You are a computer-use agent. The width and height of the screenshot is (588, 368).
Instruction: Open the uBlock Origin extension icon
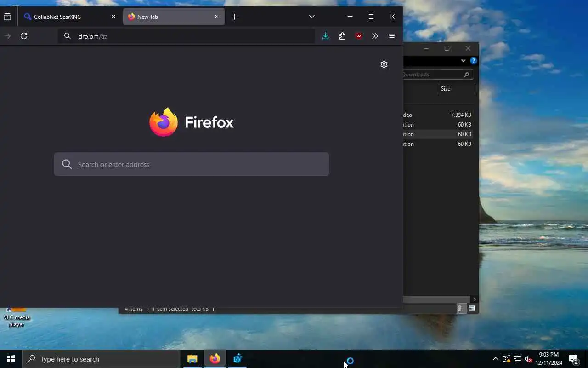[x=359, y=36]
